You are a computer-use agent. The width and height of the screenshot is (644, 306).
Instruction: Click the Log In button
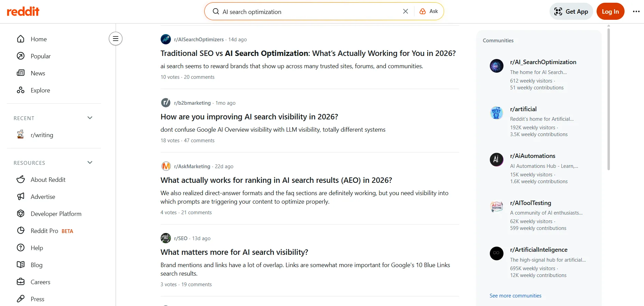click(610, 11)
